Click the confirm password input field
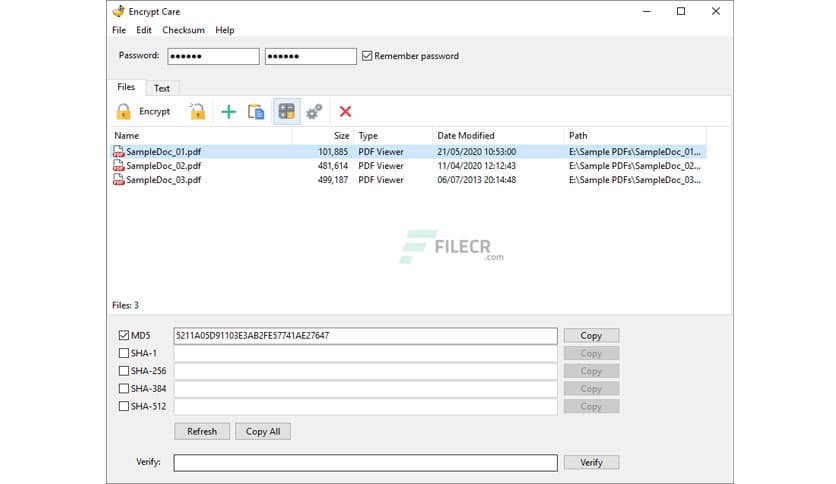Image resolution: width=836 pixels, height=484 pixels. click(x=310, y=56)
